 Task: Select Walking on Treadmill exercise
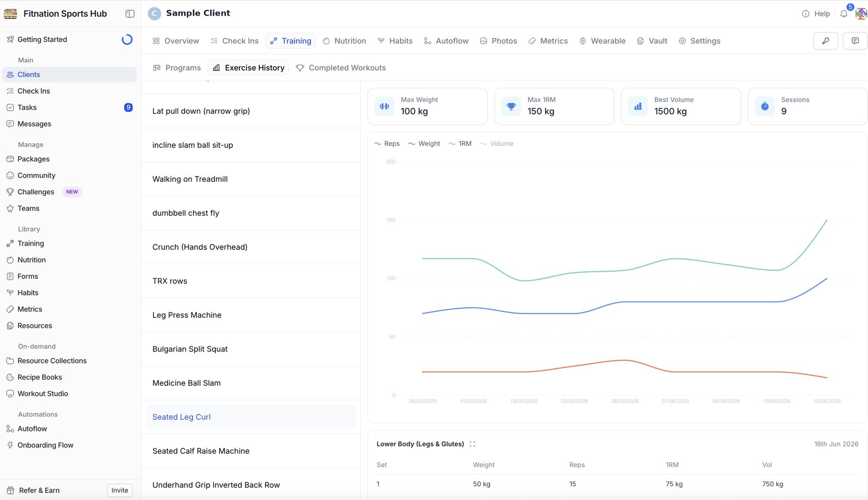[251, 179]
